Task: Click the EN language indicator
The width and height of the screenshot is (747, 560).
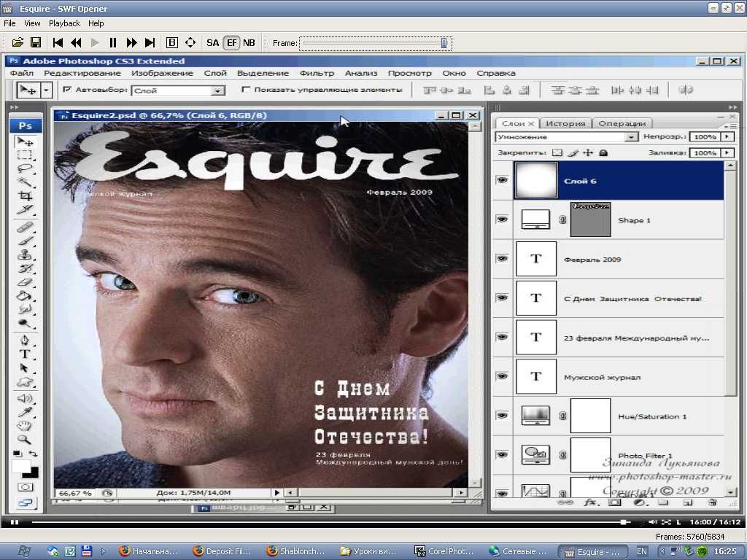Action: click(642, 551)
